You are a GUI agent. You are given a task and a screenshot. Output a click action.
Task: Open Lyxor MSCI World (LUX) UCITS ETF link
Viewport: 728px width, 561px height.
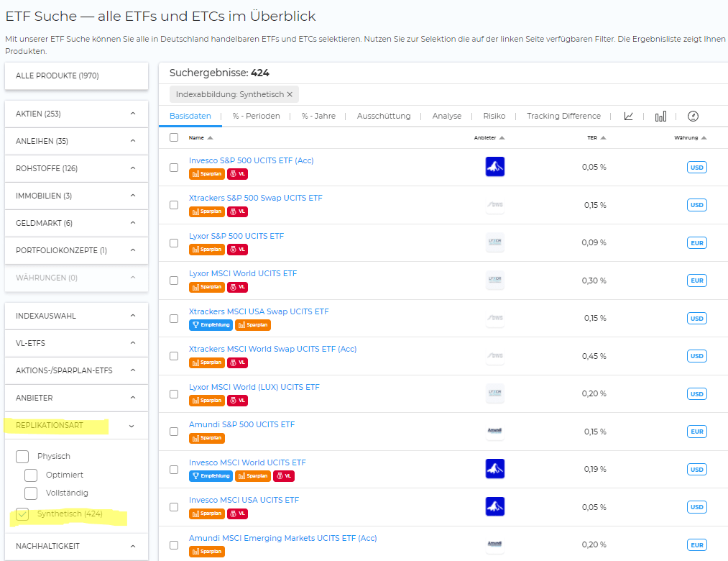254,387
